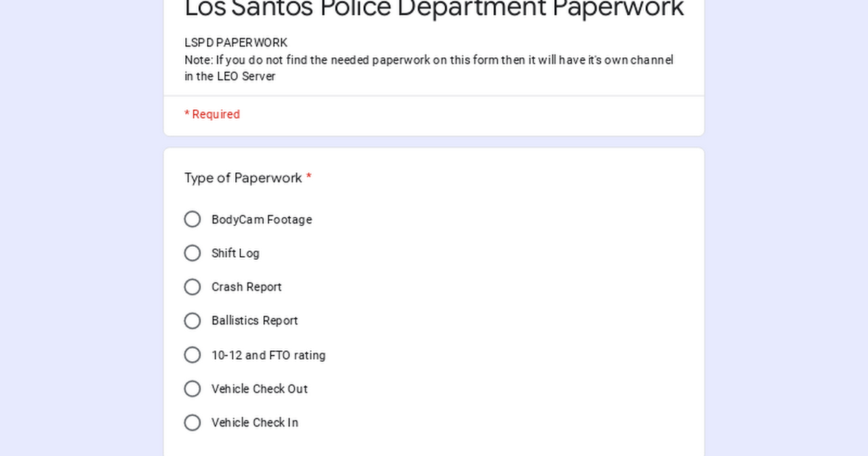Viewport: 868px width, 456px height.
Task: Choose the Vehicle Check In option
Action: coord(192,422)
